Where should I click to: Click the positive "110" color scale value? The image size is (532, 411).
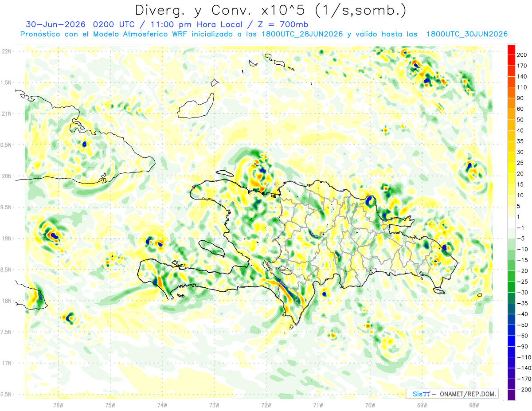522,87
